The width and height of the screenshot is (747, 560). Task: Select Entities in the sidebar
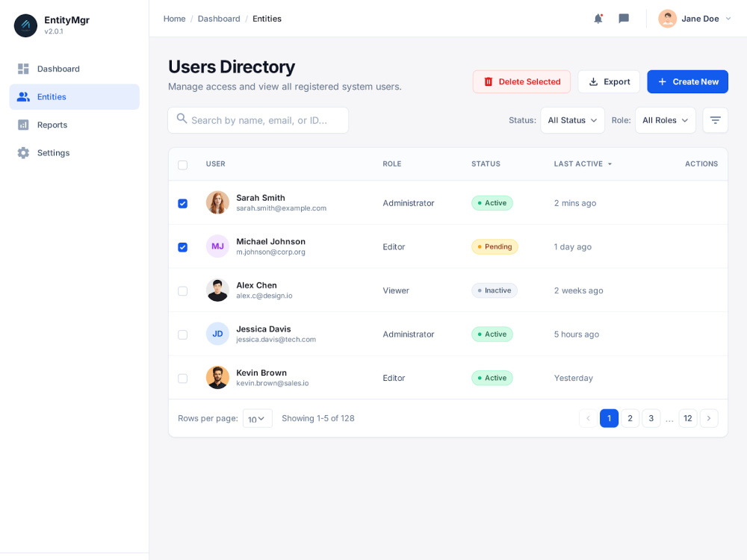pos(51,96)
